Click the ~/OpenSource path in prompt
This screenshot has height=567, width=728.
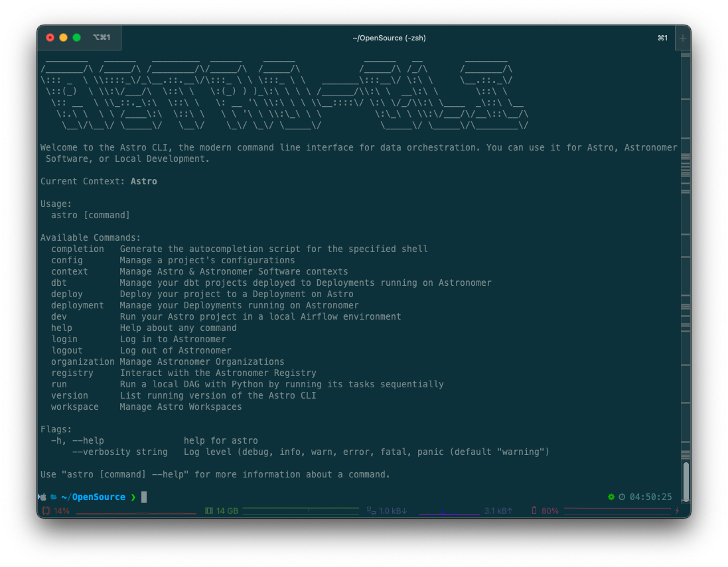click(x=94, y=497)
